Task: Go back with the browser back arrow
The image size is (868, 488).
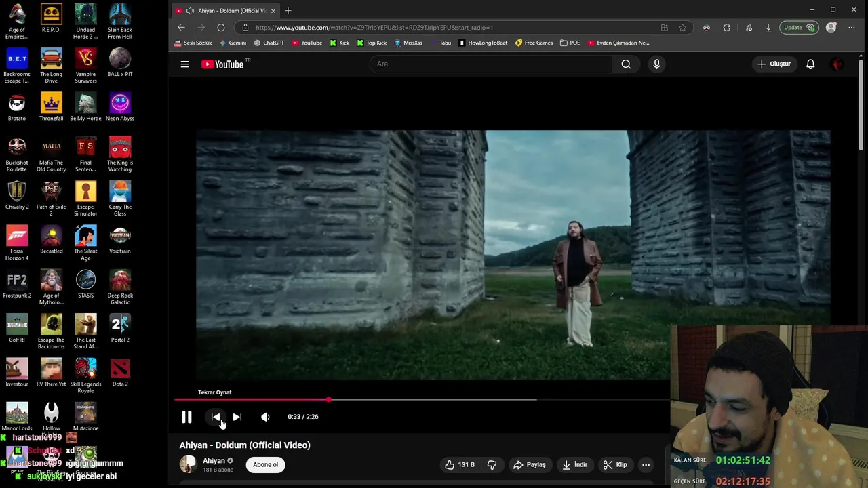Action: pos(181,27)
